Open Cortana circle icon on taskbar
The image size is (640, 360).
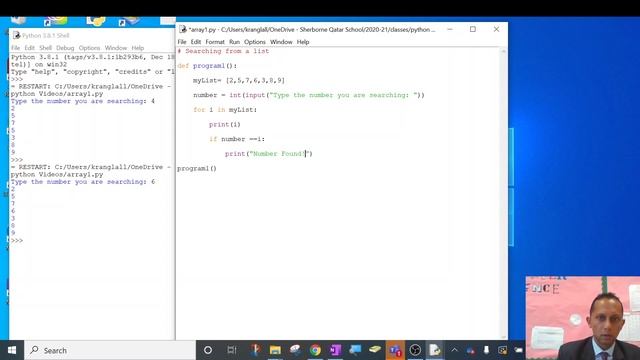pyautogui.click(x=208, y=350)
